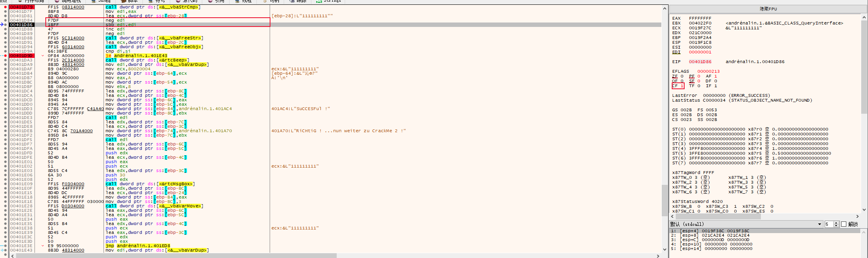868x258 pixels.
Task: Select the call __vbaVarMove instruction
Action: tap(154, 206)
